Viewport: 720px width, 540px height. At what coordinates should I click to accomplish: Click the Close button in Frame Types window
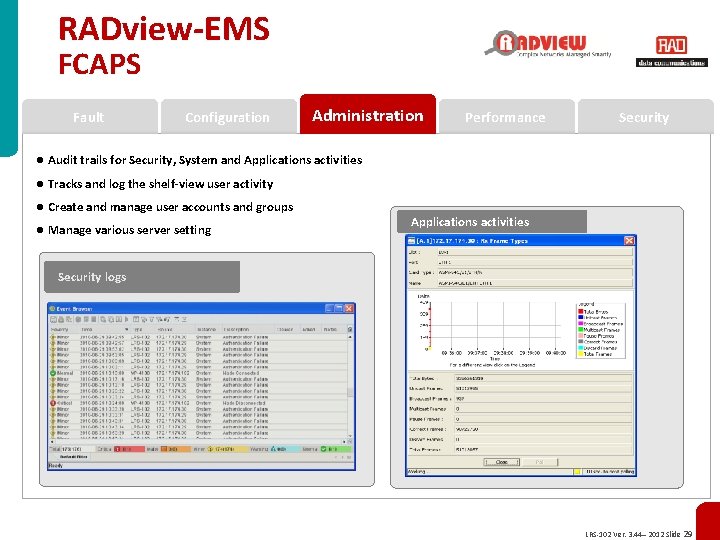pyautogui.click(x=502, y=462)
